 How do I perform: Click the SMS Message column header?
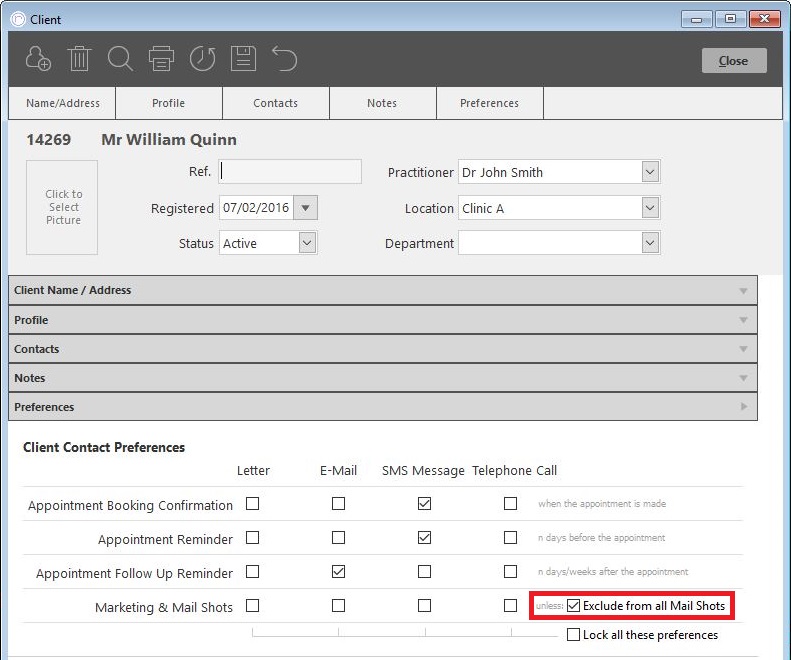pyautogui.click(x=423, y=471)
